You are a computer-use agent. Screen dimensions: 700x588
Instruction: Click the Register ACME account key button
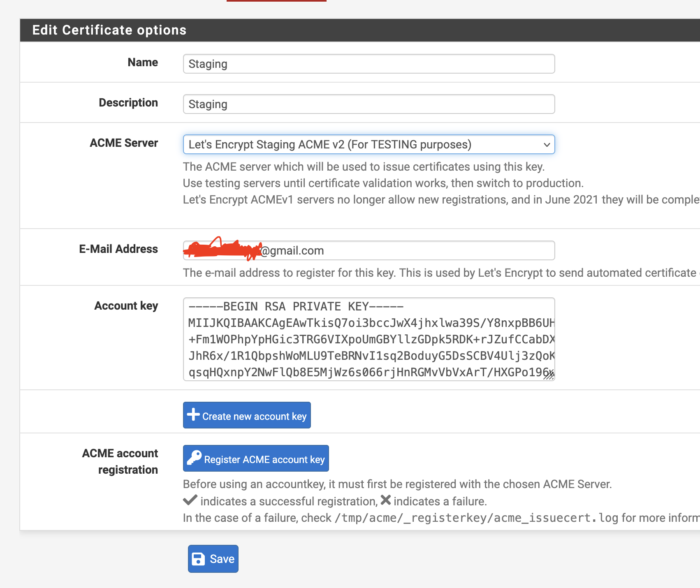[x=255, y=458]
